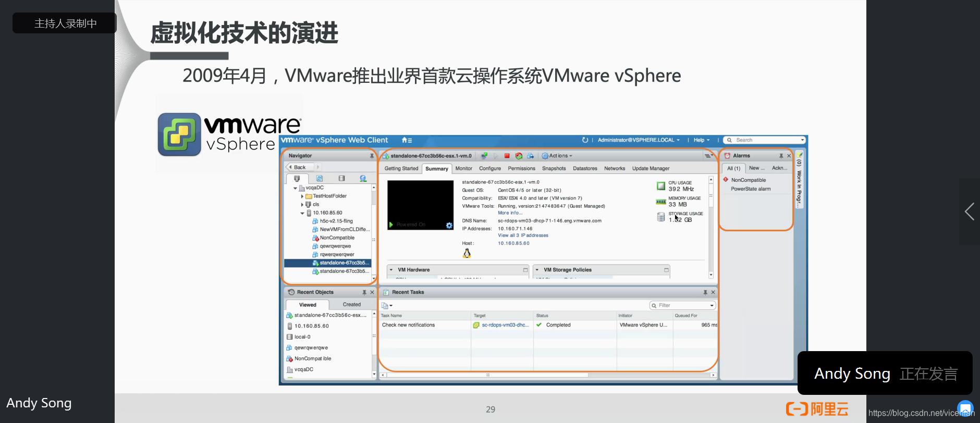Image resolution: width=980 pixels, height=423 pixels.
Task: Switch to the Snapshots tab
Action: (x=554, y=168)
